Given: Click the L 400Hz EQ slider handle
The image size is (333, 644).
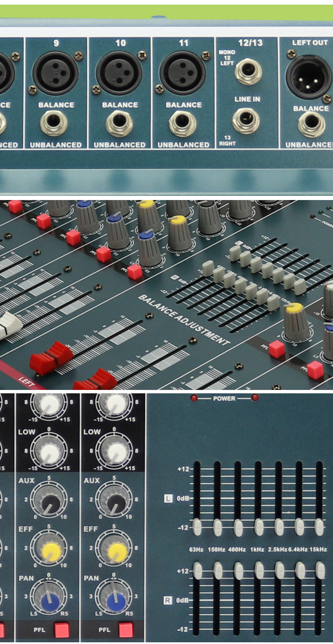Looking at the screenshot, I should [x=238, y=528].
